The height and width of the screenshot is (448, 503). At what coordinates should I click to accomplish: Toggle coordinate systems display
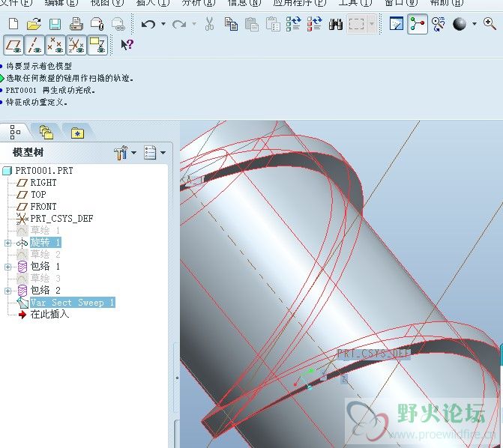76,45
